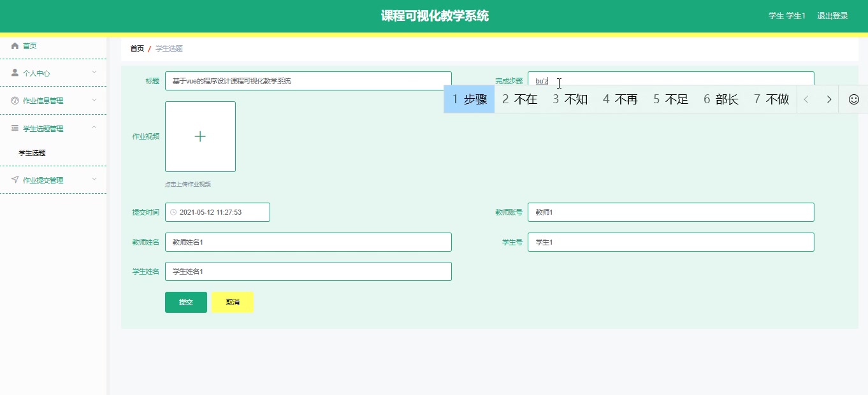868x395 pixels.
Task: Click the list icon beside 学生选题管理
Action: tap(14, 127)
